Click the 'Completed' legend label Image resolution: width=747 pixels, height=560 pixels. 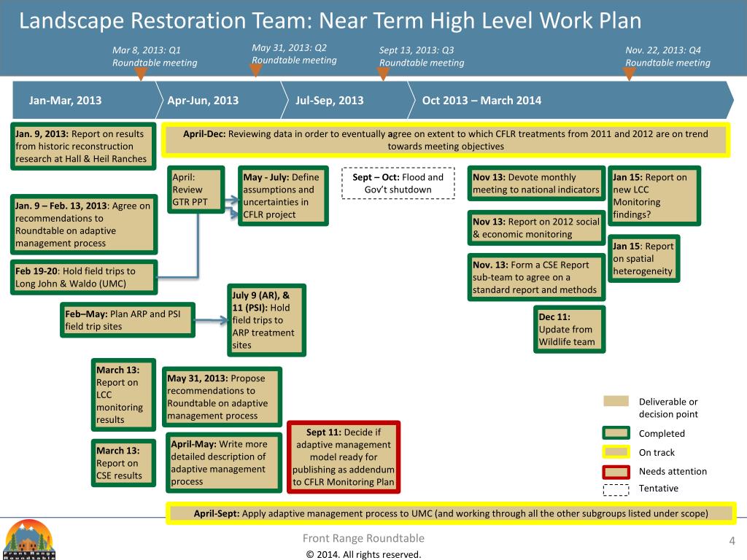click(x=662, y=433)
